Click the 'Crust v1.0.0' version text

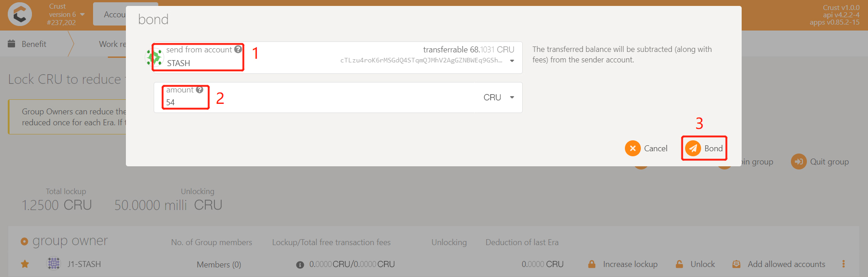841,7
